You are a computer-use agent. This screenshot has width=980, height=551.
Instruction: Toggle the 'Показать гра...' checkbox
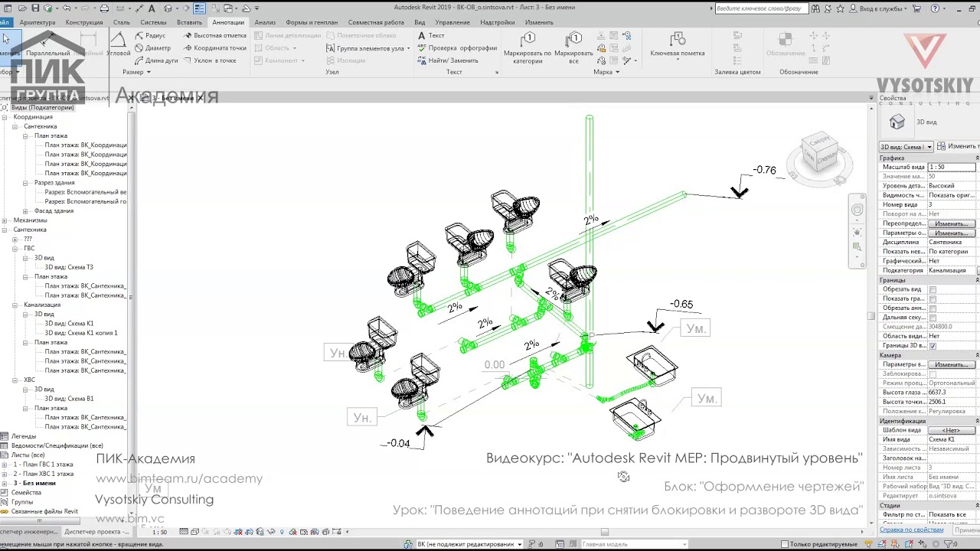[933, 298]
